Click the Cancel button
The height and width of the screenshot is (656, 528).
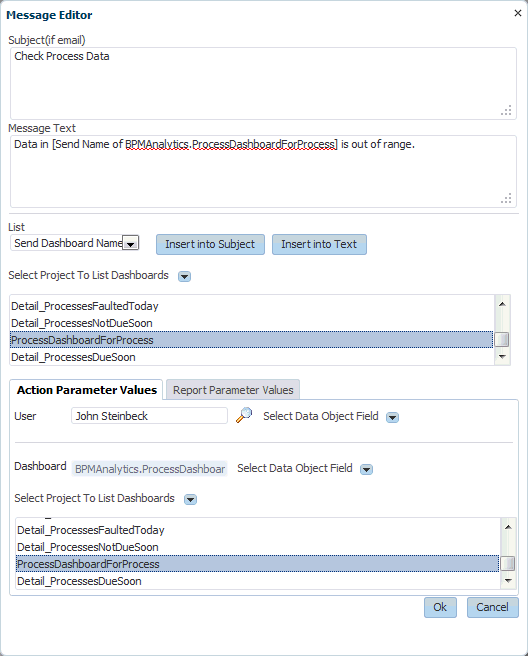[492, 607]
